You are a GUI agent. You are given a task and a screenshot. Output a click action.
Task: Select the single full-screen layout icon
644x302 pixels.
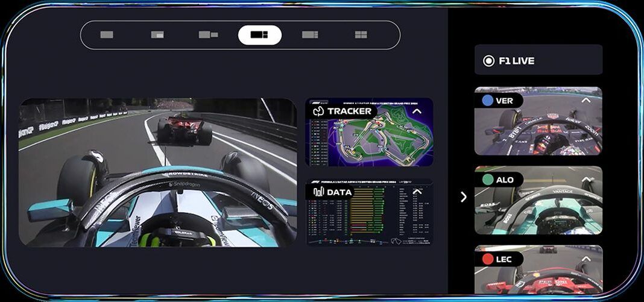[x=107, y=35]
